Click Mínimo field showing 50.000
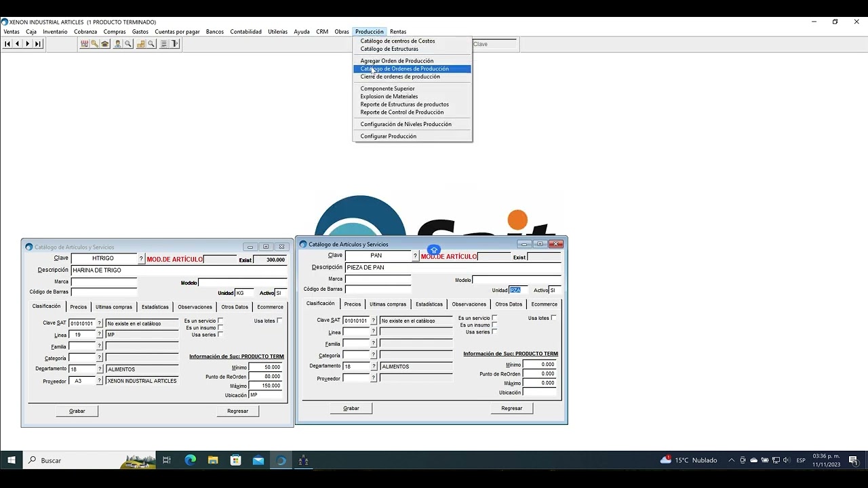Viewport: 868px width, 488px height. [x=265, y=367]
